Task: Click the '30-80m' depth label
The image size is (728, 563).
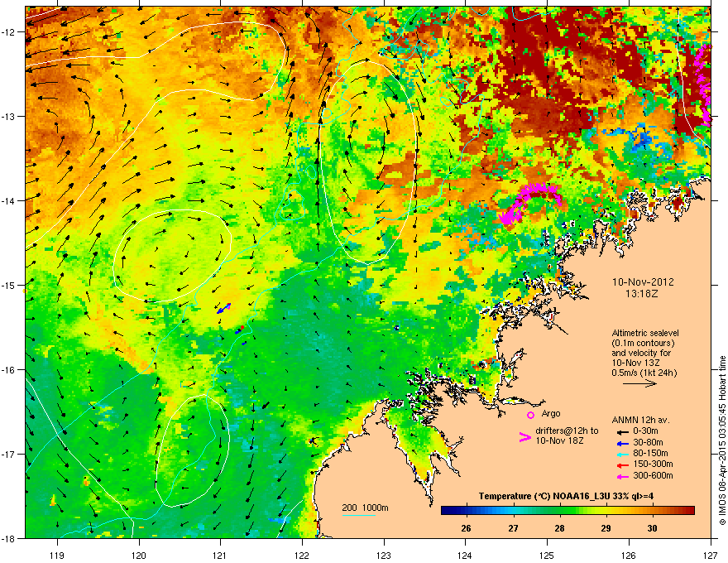Action: click(648, 443)
